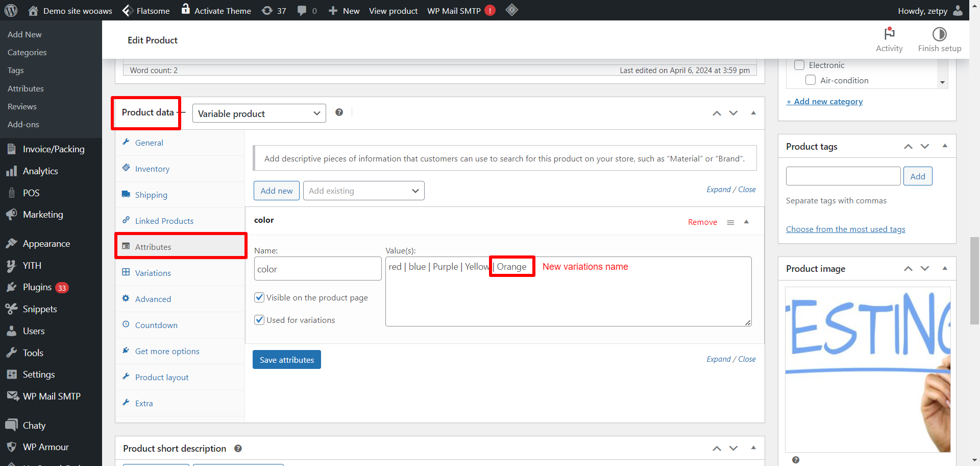Screen dimensions: 980x466
Task: Uncheck Used for variations
Action: (x=259, y=320)
